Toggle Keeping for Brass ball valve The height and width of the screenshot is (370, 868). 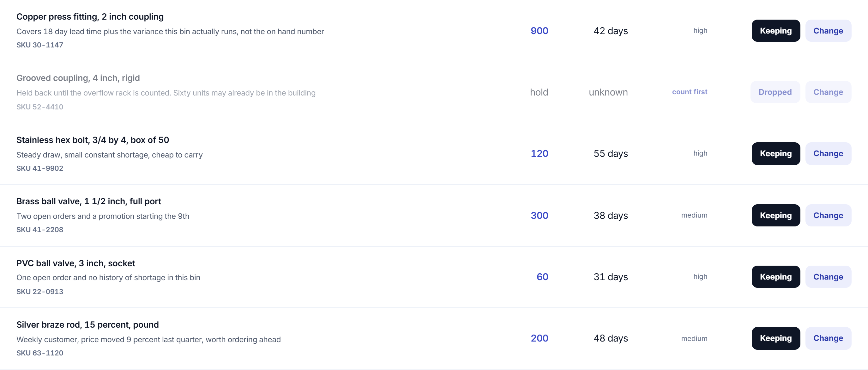(x=776, y=215)
